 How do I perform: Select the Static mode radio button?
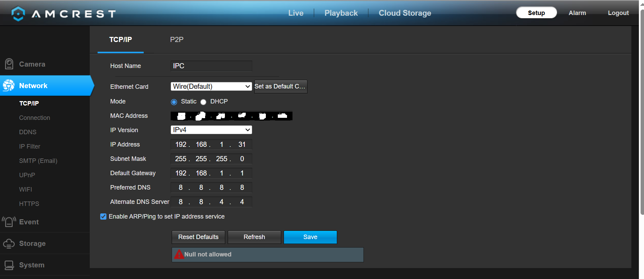pyautogui.click(x=174, y=102)
